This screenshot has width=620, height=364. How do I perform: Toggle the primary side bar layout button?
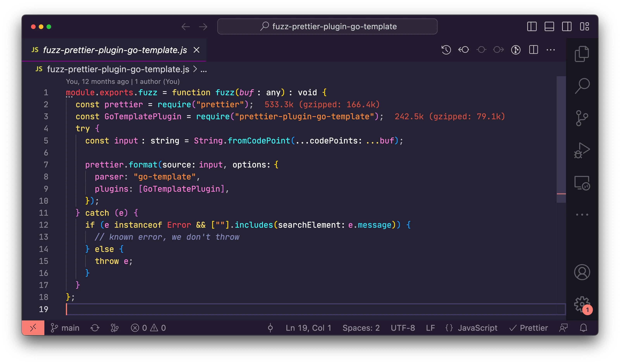532,27
